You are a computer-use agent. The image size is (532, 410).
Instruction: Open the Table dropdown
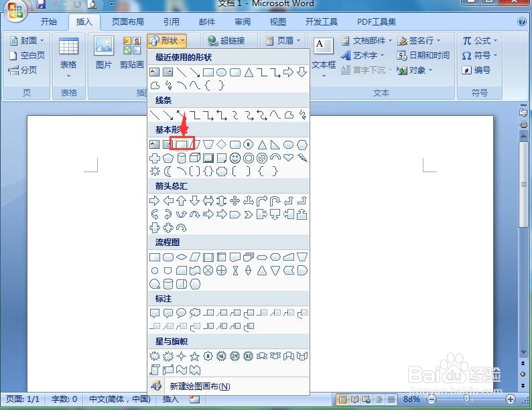(68, 57)
